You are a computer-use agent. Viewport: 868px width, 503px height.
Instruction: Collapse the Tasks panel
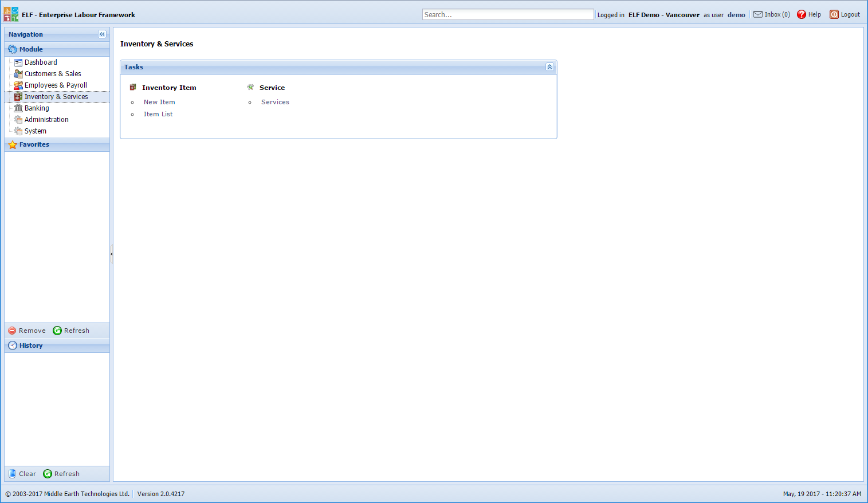pos(549,67)
